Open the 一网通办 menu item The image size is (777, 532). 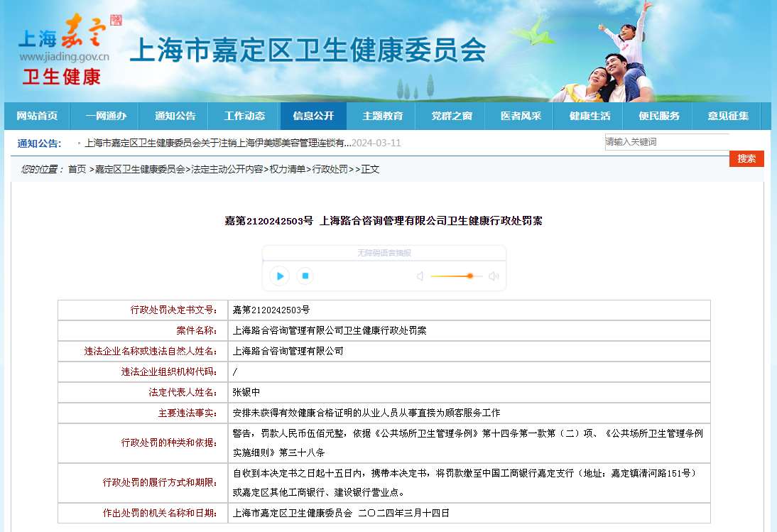(x=106, y=116)
